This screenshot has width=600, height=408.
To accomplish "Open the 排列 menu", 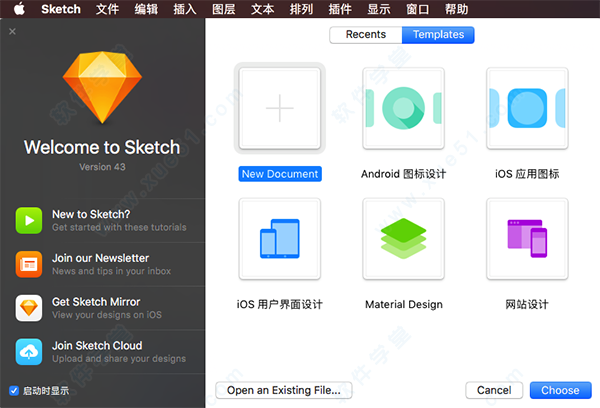I will (301, 9).
